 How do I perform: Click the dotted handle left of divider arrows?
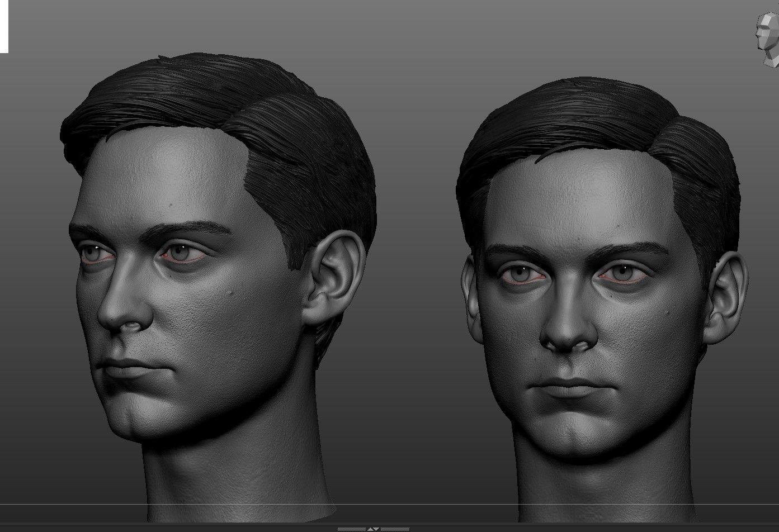tap(352, 529)
